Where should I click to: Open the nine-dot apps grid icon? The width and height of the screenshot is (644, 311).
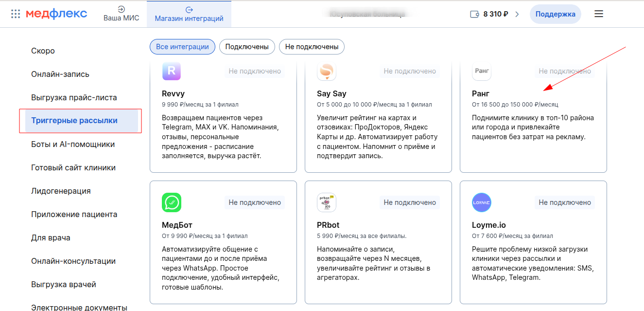(x=16, y=14)
